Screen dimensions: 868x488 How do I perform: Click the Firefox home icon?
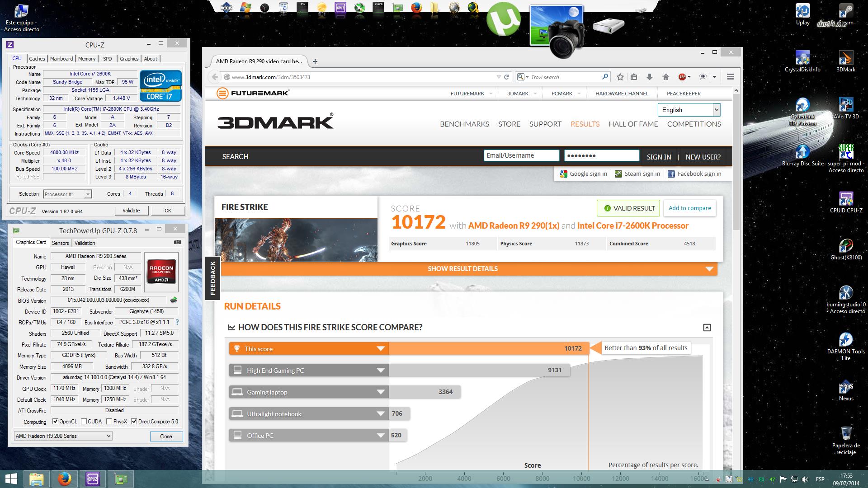[665, 77]
